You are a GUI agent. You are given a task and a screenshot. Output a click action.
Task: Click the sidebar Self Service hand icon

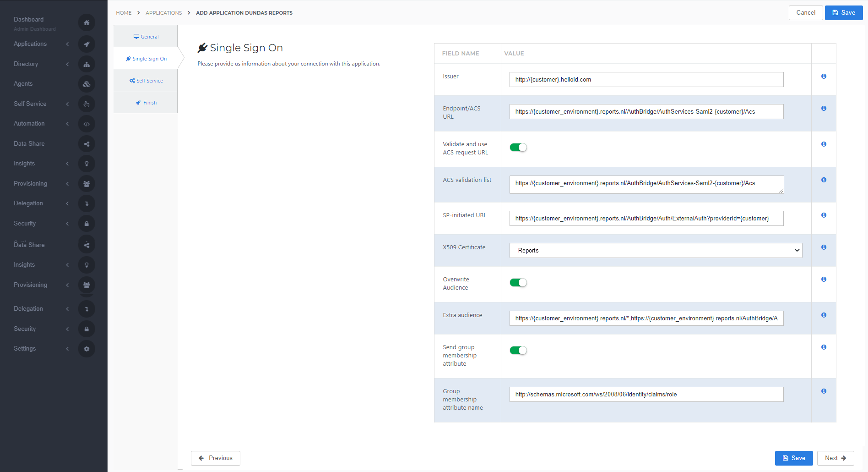(x=87, y=104)
